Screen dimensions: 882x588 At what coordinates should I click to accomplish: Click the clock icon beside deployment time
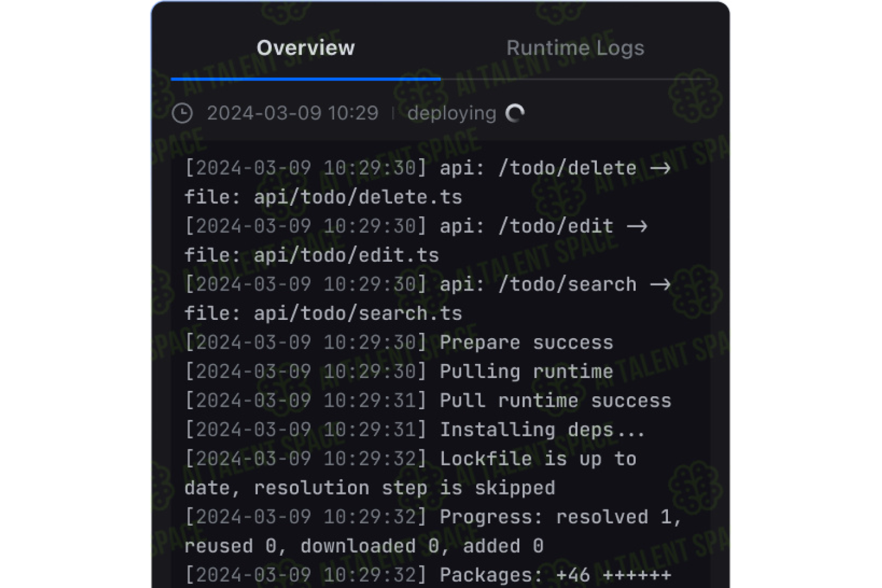[182, 113]
